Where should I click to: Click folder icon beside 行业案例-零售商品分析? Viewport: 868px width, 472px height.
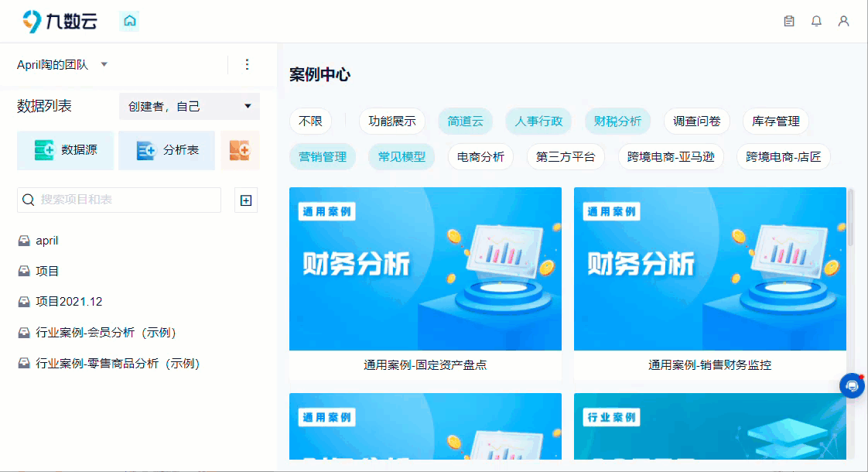[24, 364]
